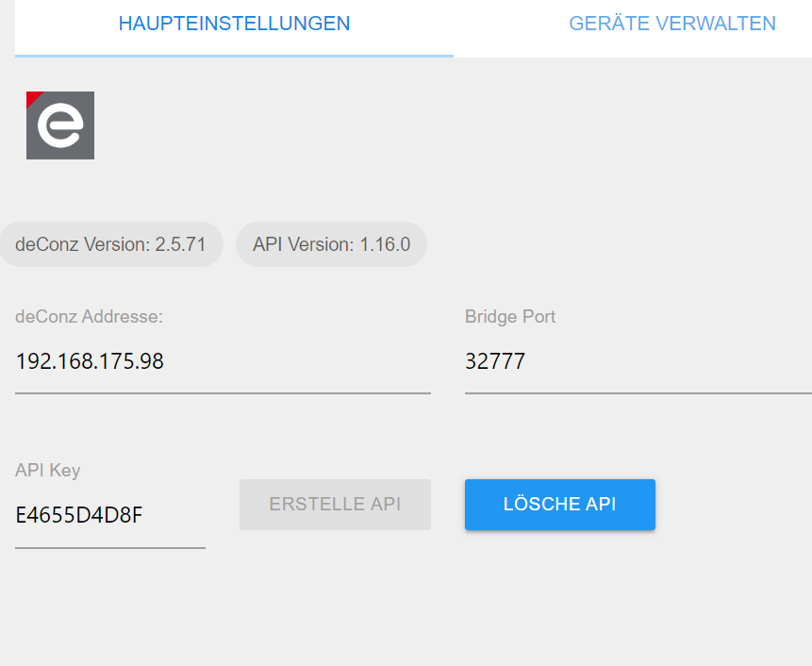The height and width of the screenshot is (666, 812).
Task: Click the deConz Addresse field underline
Action: click(222, 391)
